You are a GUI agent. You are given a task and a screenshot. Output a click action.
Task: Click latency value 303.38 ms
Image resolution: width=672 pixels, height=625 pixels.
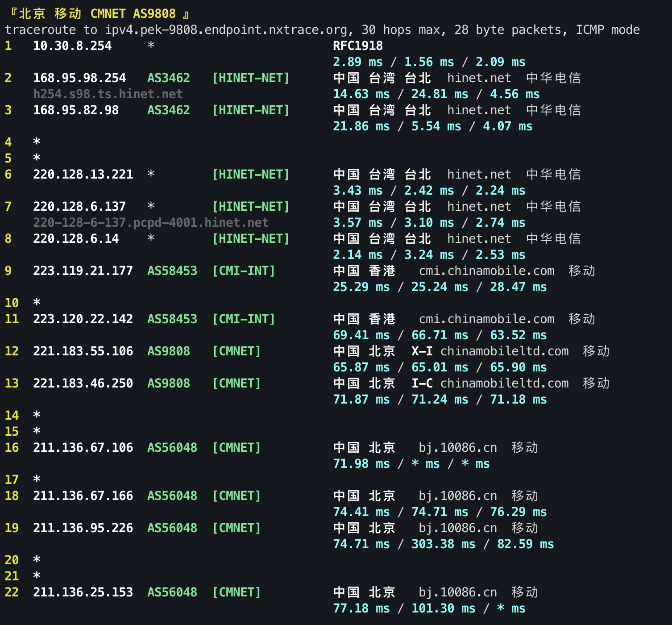tap(444, 544)
